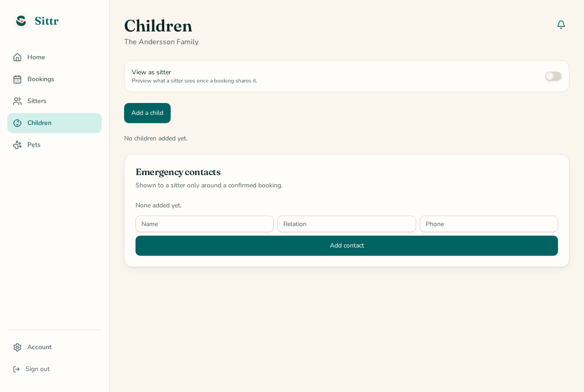Click the Children baby face icon
Screen dimensions: 584x392
click(x=17, y=123)
